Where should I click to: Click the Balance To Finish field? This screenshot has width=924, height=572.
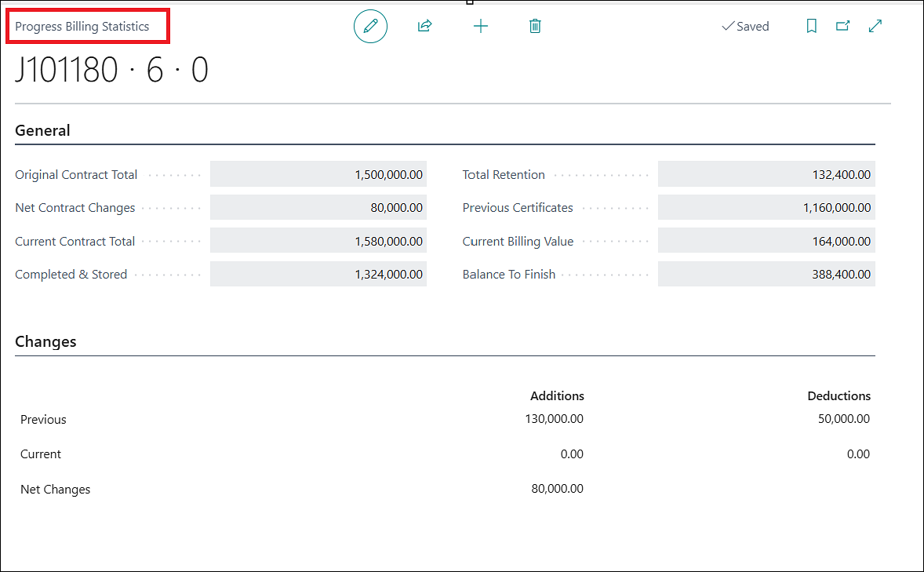coord(766,274)
